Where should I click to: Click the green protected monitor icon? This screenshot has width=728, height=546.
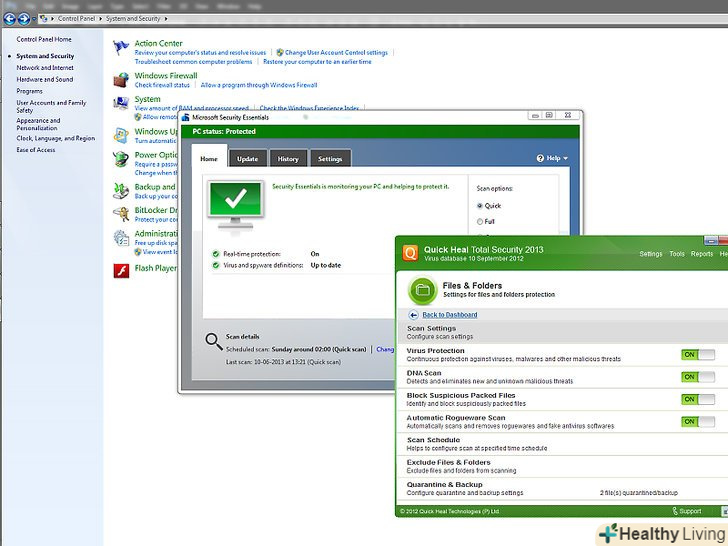236,204
